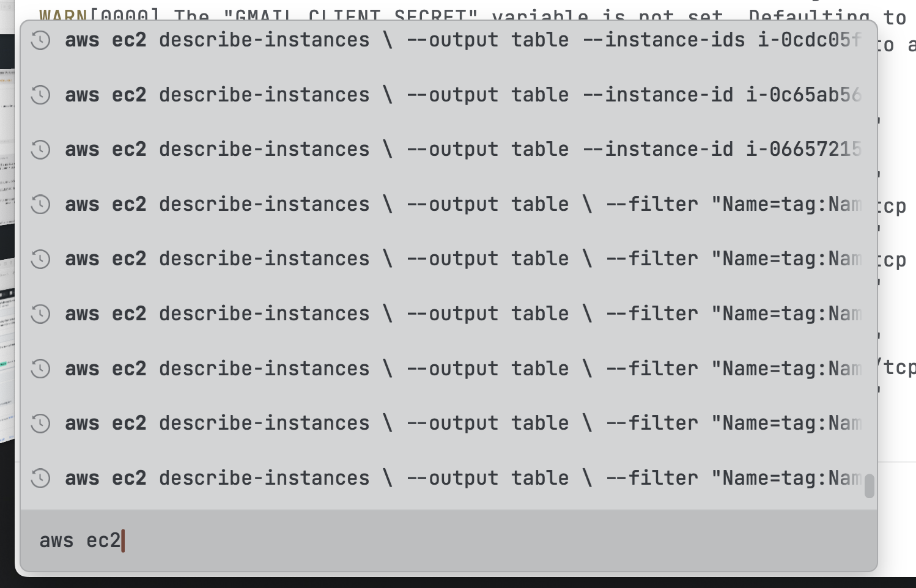Click the history icon next to the i-0c65ab56 entry

pyautogui.click(x=40, y=94)
